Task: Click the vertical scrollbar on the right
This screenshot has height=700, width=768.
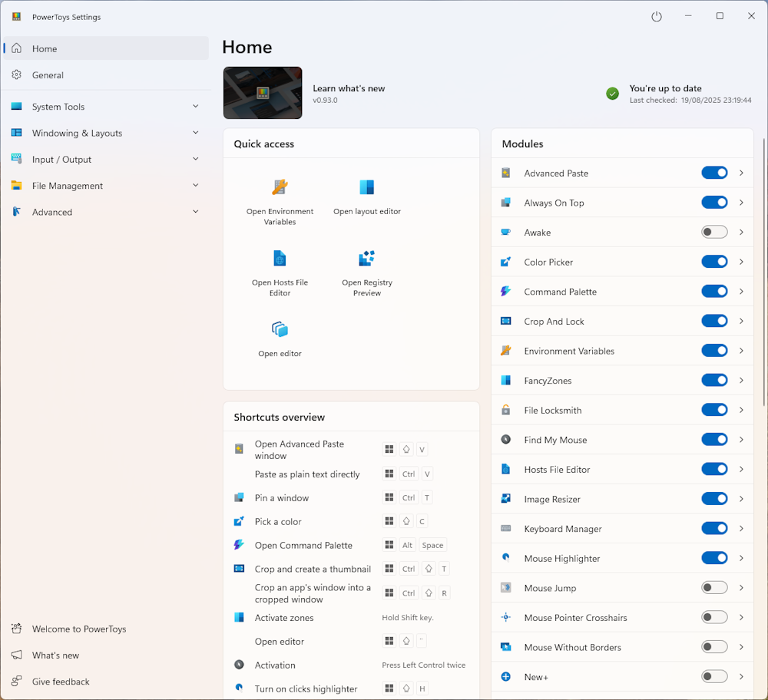Action: coord(764,272)
